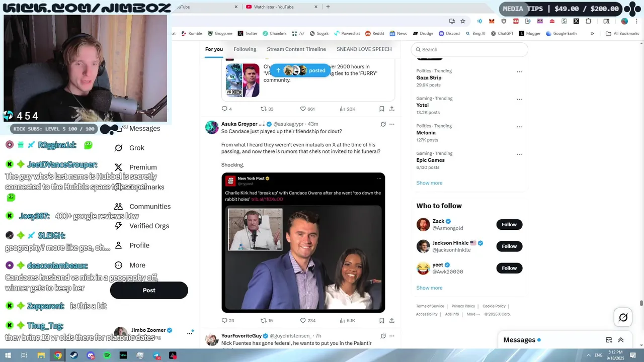Bookmark the Asuka Groyper post

(x=382, y=320)
